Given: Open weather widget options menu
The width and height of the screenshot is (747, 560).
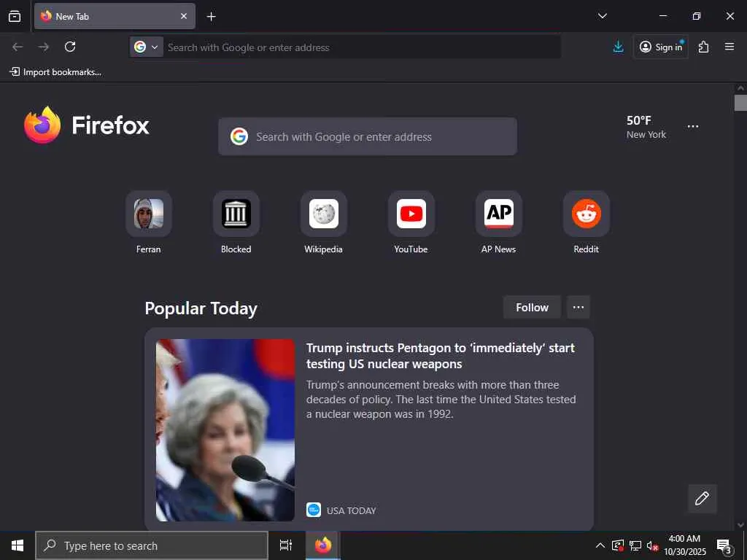Looking at the screenshot, I should [x=693, y=127].
